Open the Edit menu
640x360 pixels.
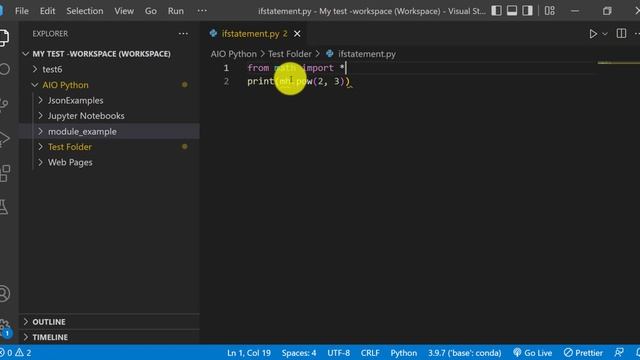tap(47, 11)
